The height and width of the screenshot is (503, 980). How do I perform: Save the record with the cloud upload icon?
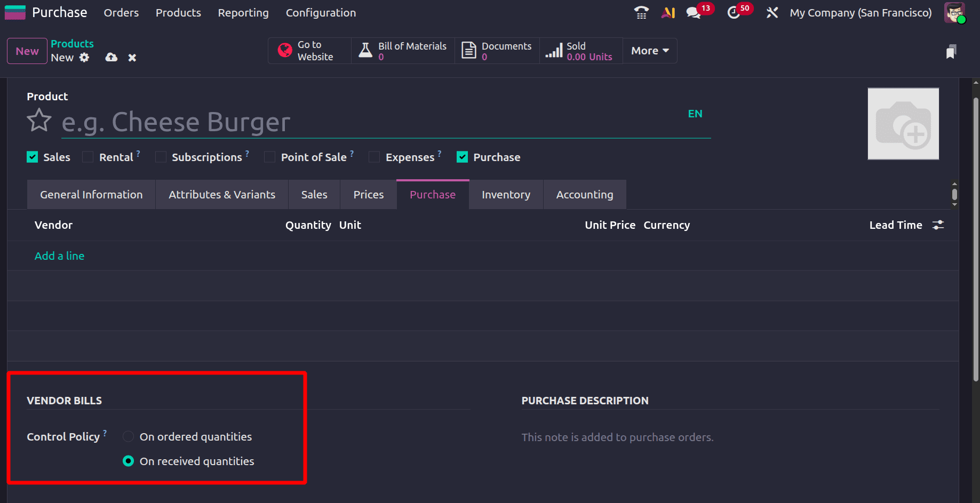pyautogui.click(x=111, y=57)
